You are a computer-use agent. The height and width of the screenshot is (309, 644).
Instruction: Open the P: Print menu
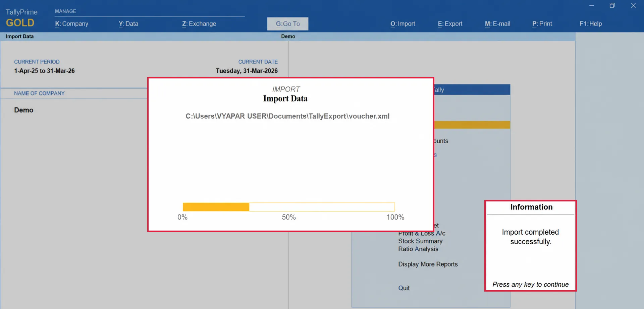point(542,24)
